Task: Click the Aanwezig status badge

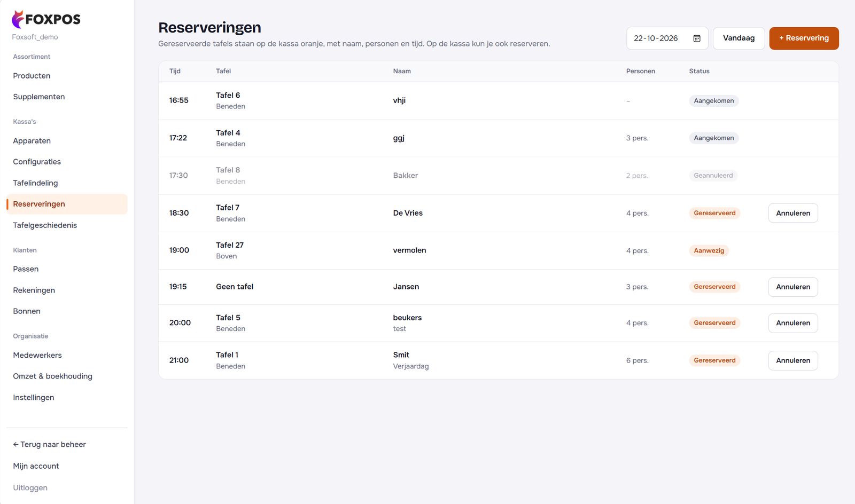Action: pos(709,251)
